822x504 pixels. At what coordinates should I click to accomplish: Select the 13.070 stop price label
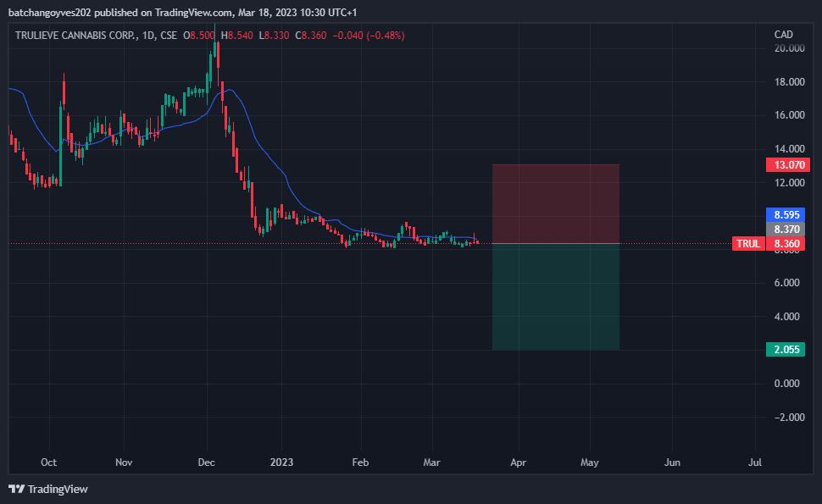point(788,165)
